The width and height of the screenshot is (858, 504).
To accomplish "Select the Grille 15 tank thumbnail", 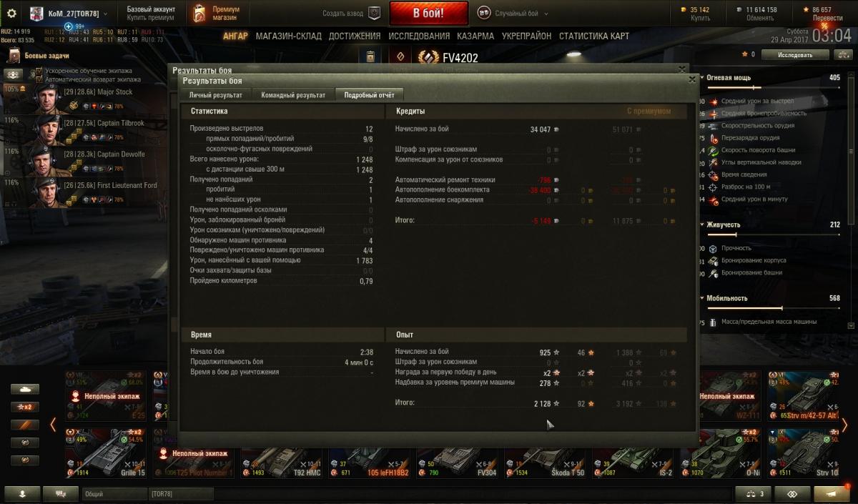I will (x=105, y=453).
